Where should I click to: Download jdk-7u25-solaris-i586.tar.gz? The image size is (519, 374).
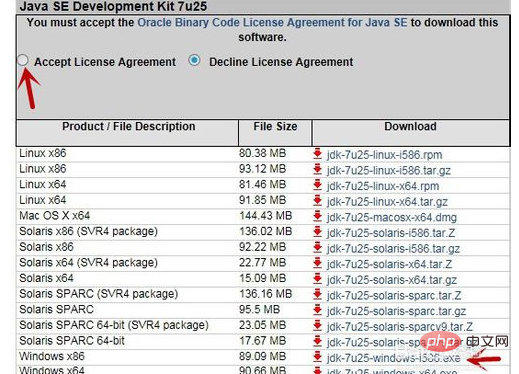pyautogui.click(x=393, y=248)
